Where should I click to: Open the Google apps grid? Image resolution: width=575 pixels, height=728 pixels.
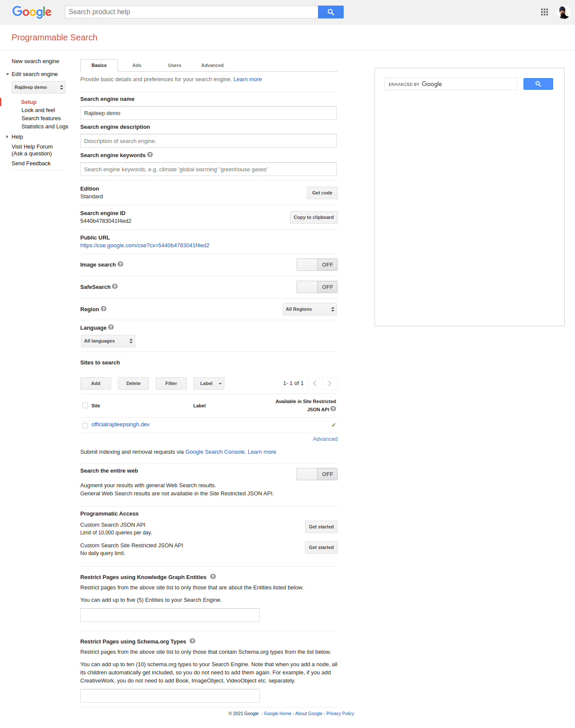click(545, 12)
